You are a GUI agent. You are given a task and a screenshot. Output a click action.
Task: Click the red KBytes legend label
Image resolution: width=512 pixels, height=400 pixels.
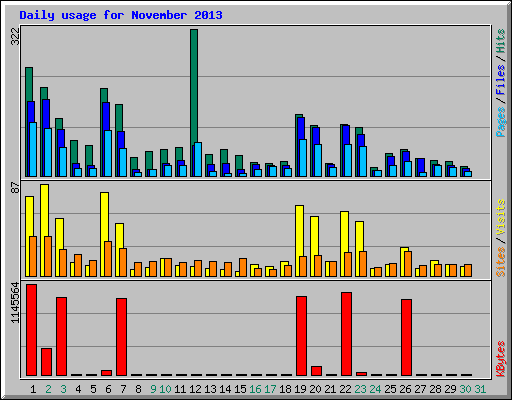[501, 359]
